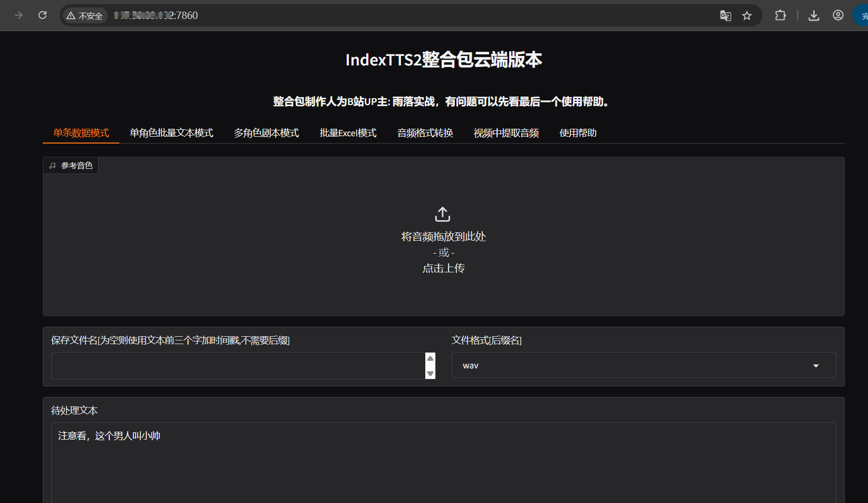Image resolution: width=868 pixels, height=503 pixels.
Task: Open the 视频中提取音频 tab
Action: click(x=506, y=133)
